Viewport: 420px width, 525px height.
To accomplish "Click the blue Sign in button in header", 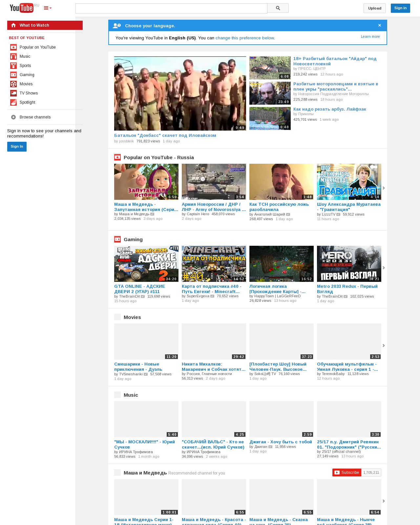I will (400, 8).
